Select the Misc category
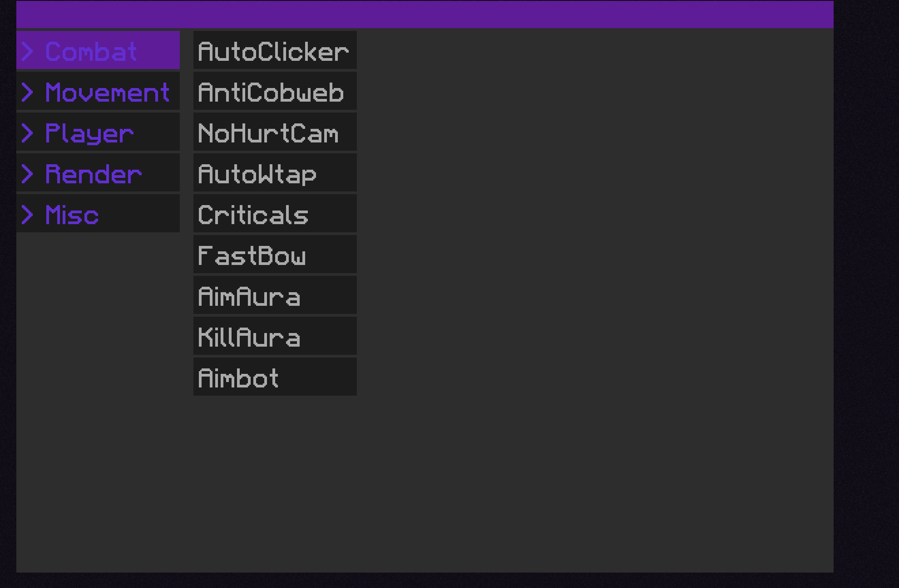This screenshot has width=899, height=588. point(98,213)
